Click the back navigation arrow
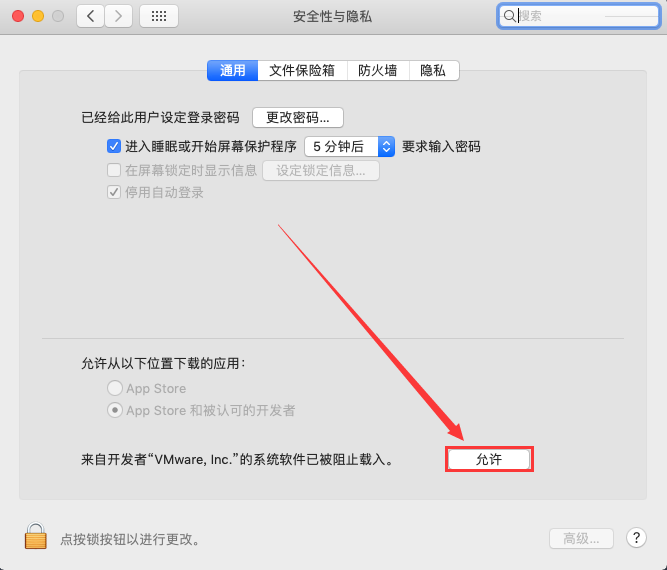The image size is (667, 570). (x=90, y=16)
